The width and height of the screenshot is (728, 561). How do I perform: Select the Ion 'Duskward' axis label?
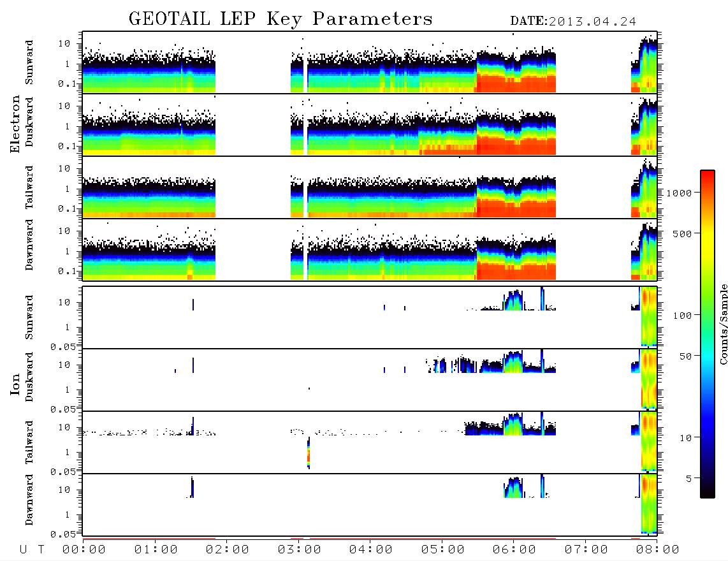click(x=29, y=377)
